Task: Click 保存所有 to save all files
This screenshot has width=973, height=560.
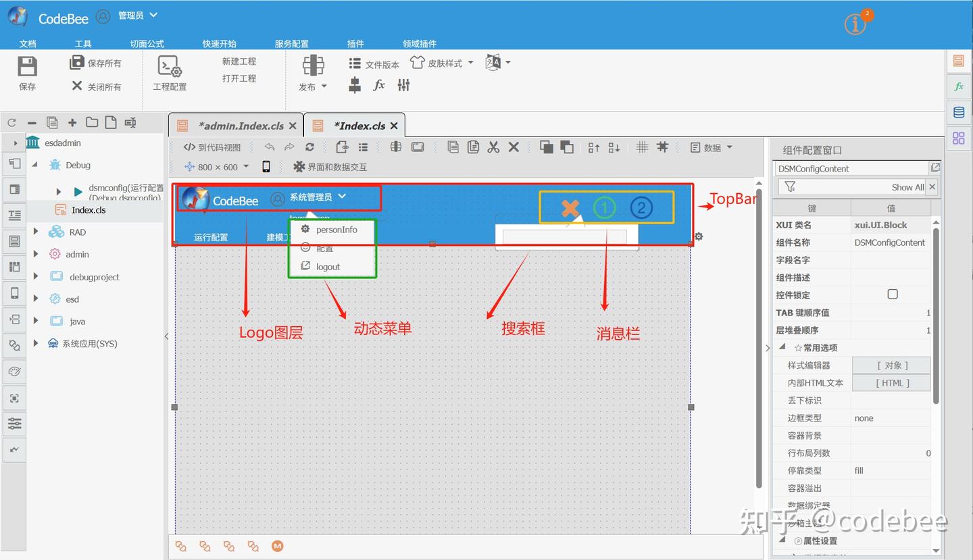Action: coord(96,63)
